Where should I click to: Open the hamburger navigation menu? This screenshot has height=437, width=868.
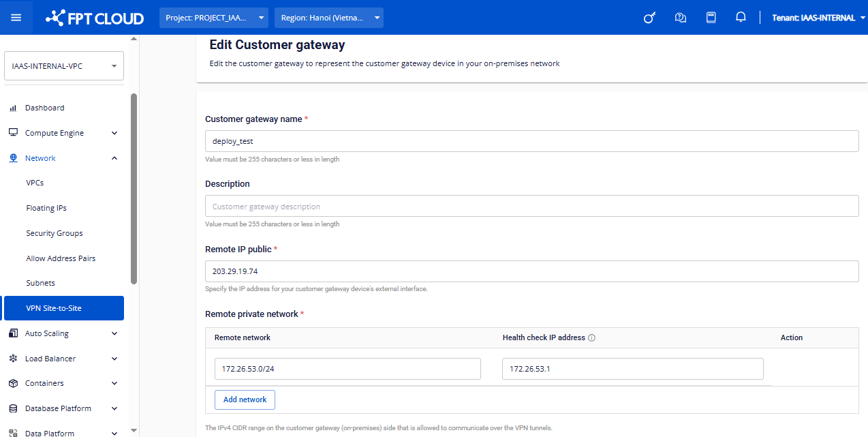pos(16,18)
